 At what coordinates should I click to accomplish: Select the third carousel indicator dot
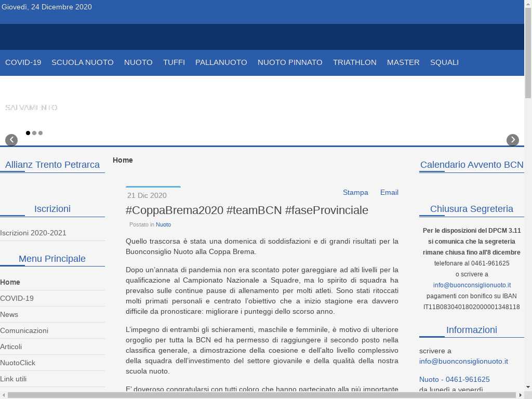pyautogui.click(x=41, y=133)
